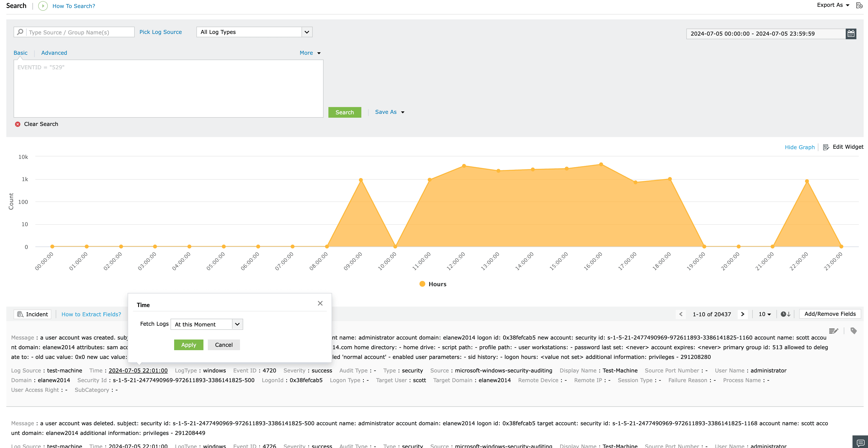Viewport: 868px width, 448px height.
Task: Click the clock sort order icon
Action: point(785,314)
